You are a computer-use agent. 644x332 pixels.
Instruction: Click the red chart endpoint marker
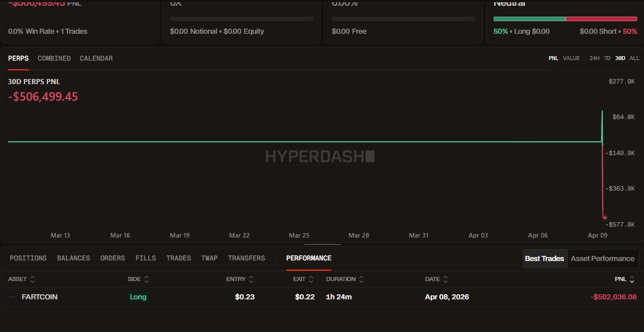605,218
